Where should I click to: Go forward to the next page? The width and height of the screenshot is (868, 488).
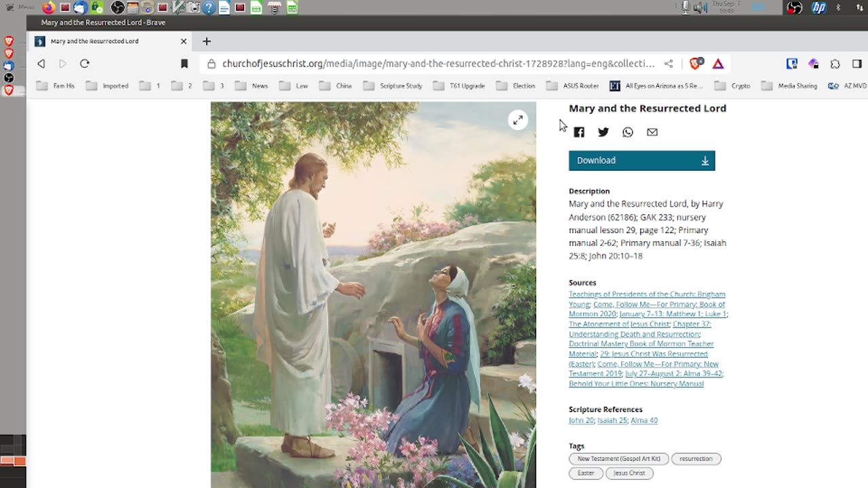pos(62,64)
